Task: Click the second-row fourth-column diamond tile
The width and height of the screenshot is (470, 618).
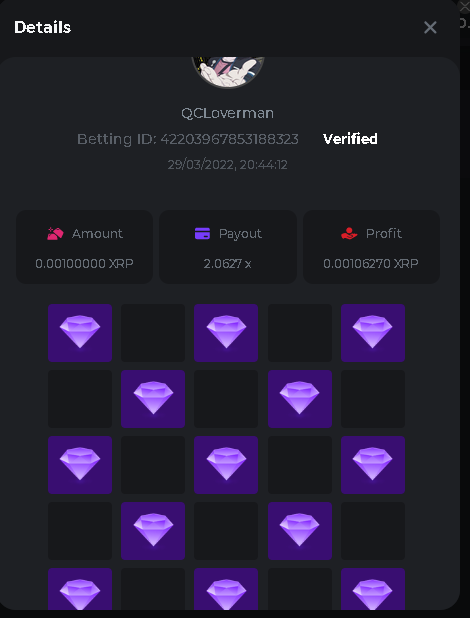Action: coord(300,399)
